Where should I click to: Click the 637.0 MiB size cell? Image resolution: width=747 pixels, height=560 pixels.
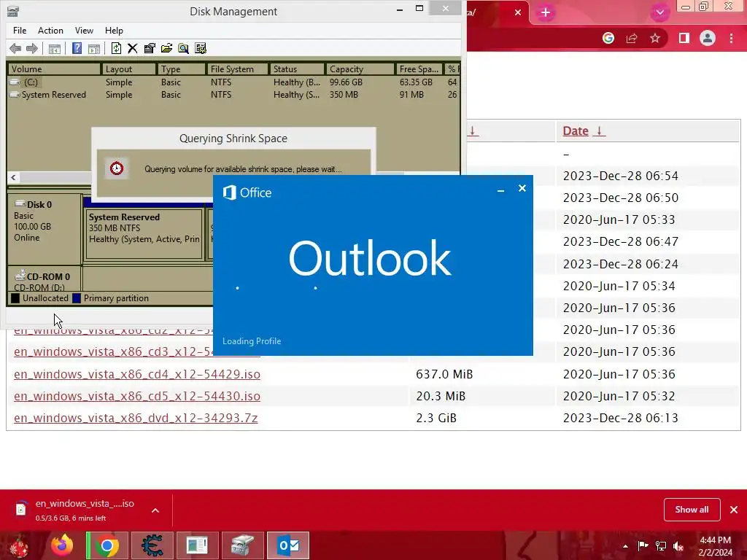(x=444, y=374)
